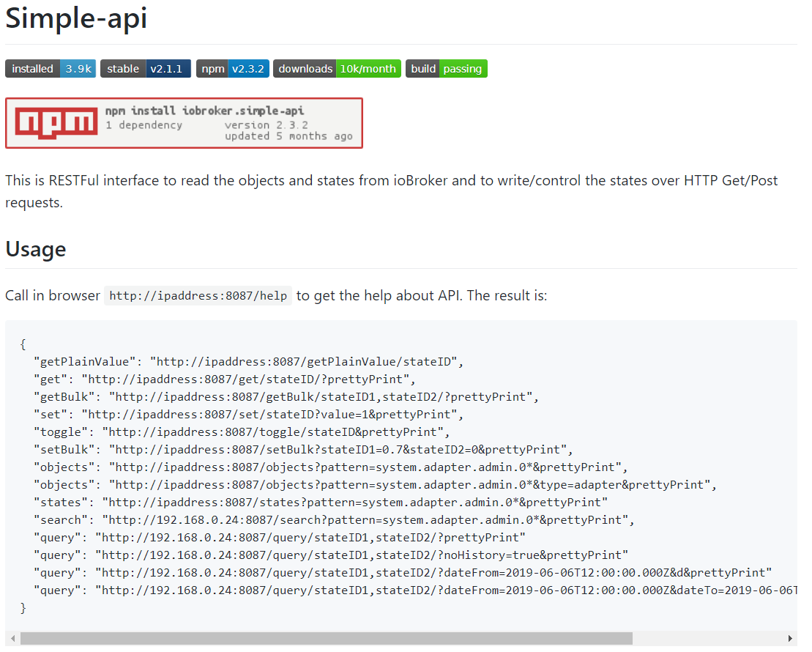Screen dimensions: 812x652
Task: Click the Usage section heading
Action: point(36,249)
